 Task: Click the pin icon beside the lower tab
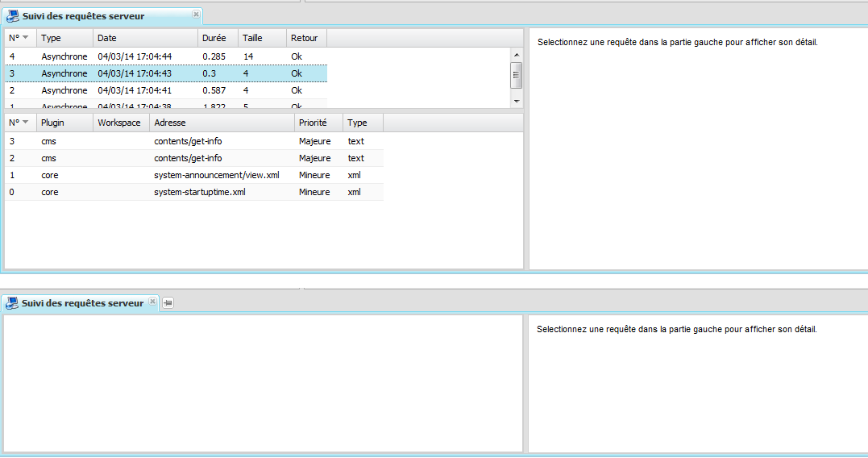pyautogui.click(x=168, y=303)
